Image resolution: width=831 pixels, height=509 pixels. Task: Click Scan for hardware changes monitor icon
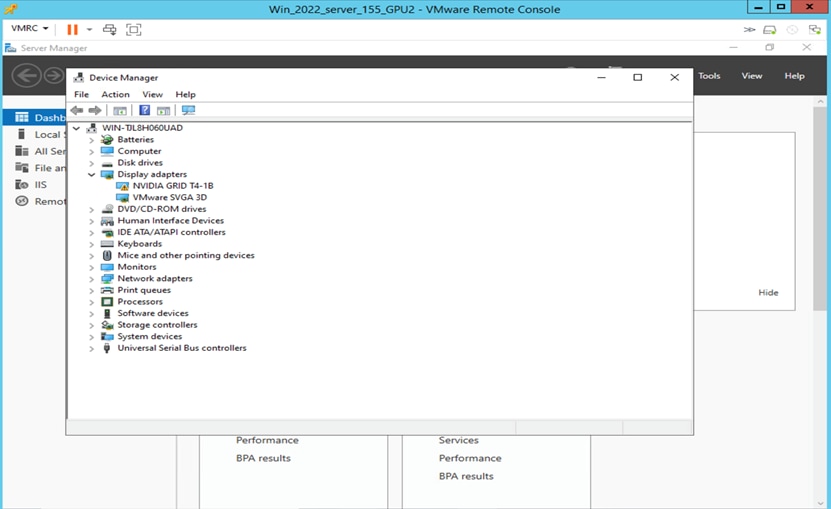[189, 110]
